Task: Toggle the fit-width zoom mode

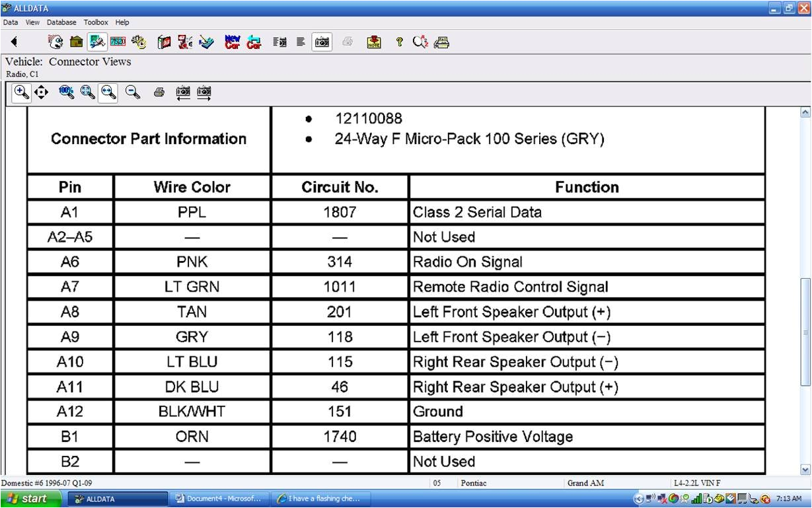Action: [x=106, y=92]
